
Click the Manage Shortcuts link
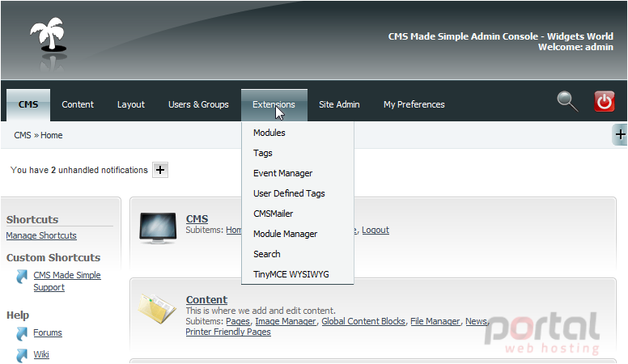[41, 235]
